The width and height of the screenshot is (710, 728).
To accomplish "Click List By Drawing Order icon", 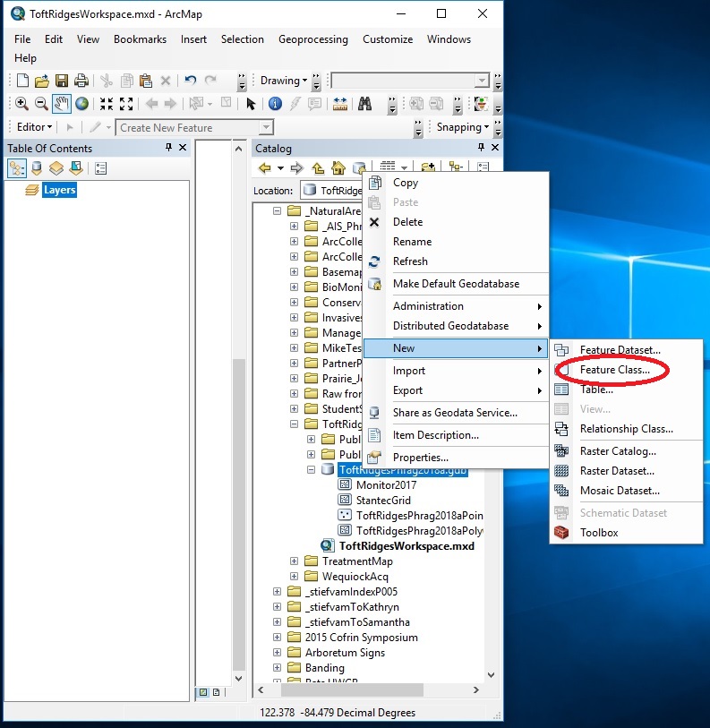I will click(x=17, y=168).
